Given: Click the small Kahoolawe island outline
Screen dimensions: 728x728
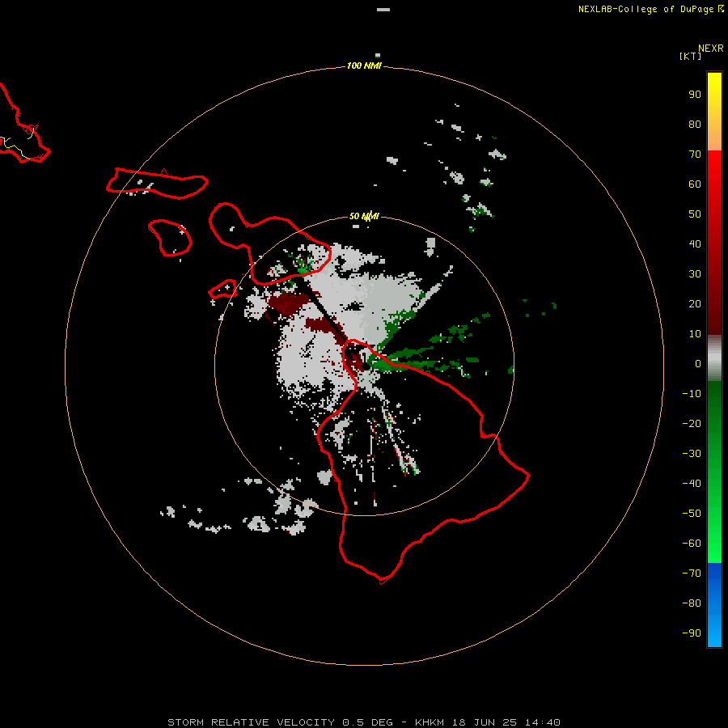Looking at the screenshot, I should (x=222, y=289).
